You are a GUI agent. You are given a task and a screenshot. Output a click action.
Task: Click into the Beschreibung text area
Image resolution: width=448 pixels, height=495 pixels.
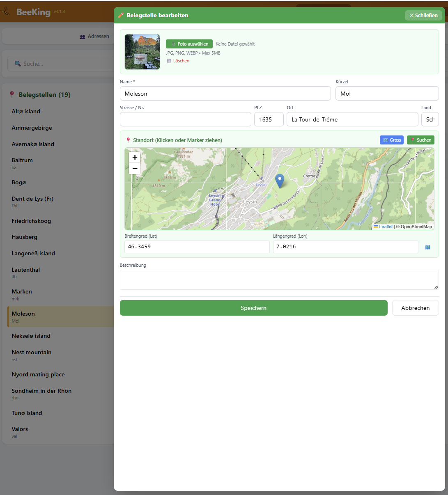(x=279, y=280)
